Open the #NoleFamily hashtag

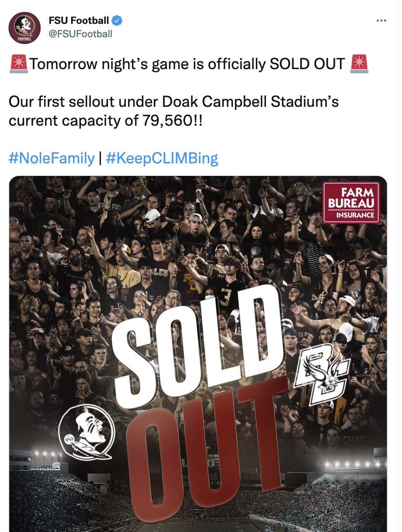[52, 158]
